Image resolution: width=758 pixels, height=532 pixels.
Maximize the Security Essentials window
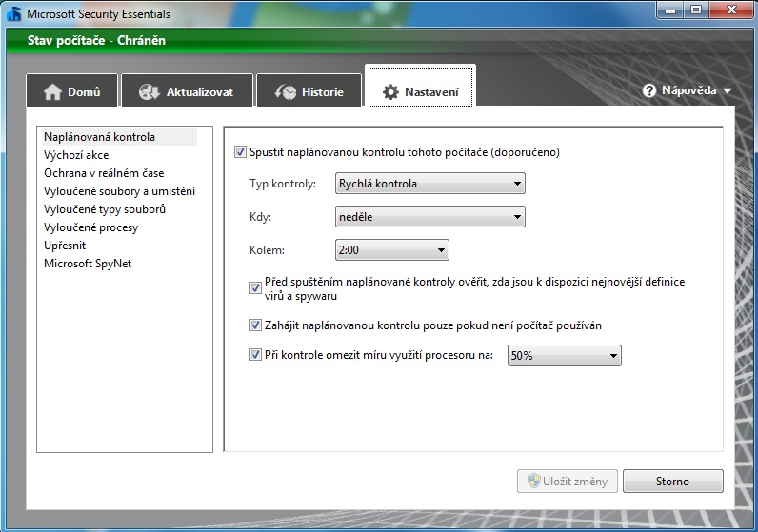tap(696, 10)
